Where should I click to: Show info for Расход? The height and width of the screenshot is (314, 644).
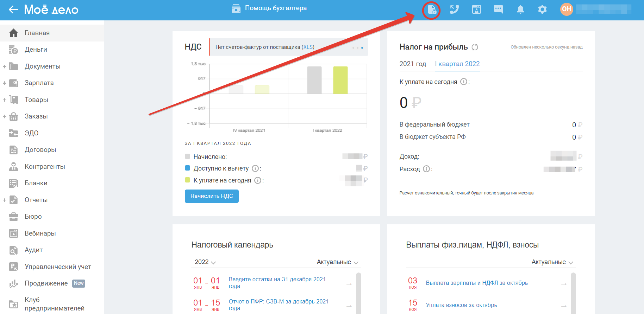coord(426,169)
